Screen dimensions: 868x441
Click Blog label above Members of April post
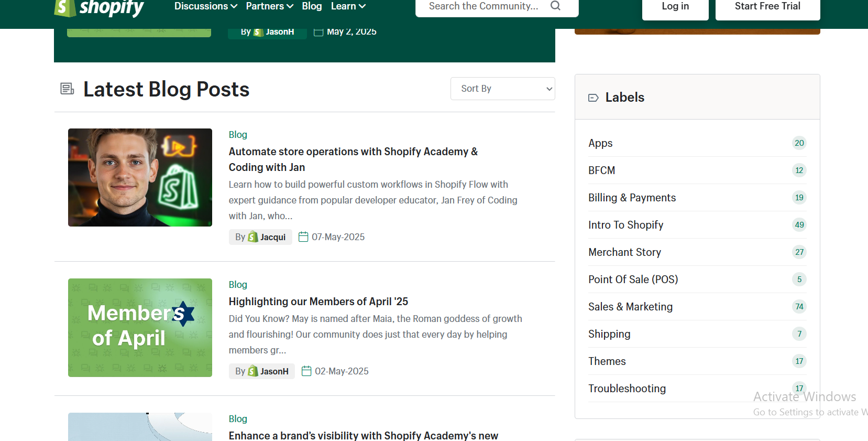238,285
